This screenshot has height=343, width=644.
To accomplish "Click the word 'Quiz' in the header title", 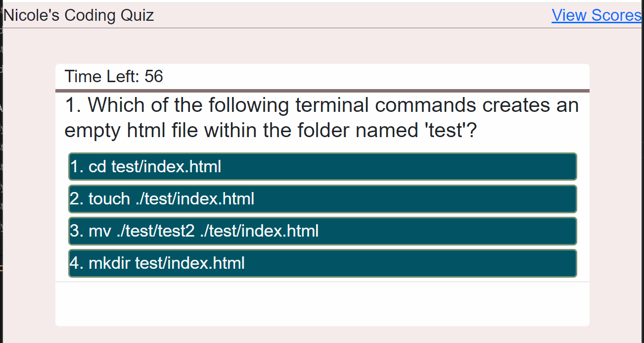I will (137, 15).
